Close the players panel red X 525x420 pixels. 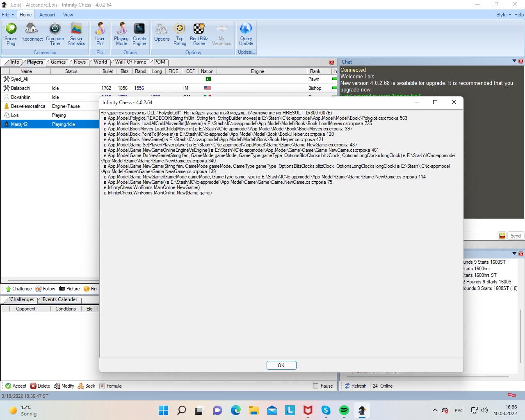332,62
